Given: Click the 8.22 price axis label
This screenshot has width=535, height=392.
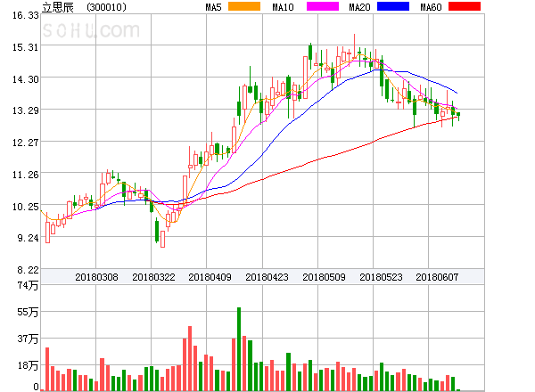Looking at the screenshot, I should (28, 270).
